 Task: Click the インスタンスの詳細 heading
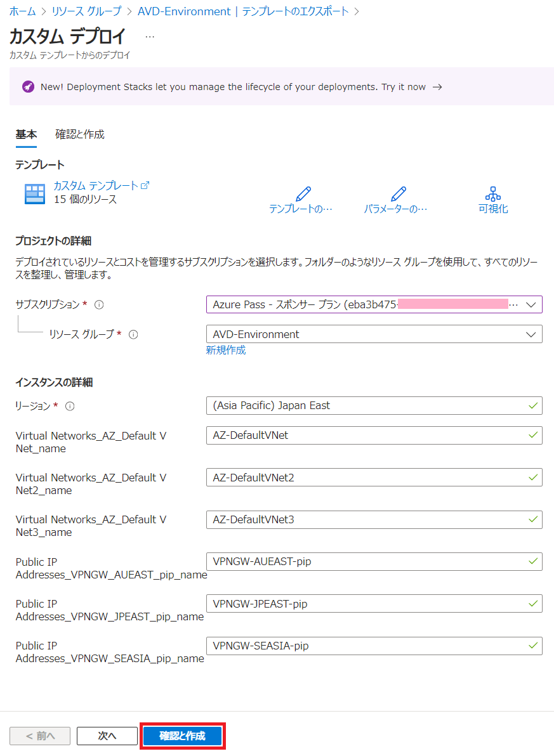[x=54, y=382]
